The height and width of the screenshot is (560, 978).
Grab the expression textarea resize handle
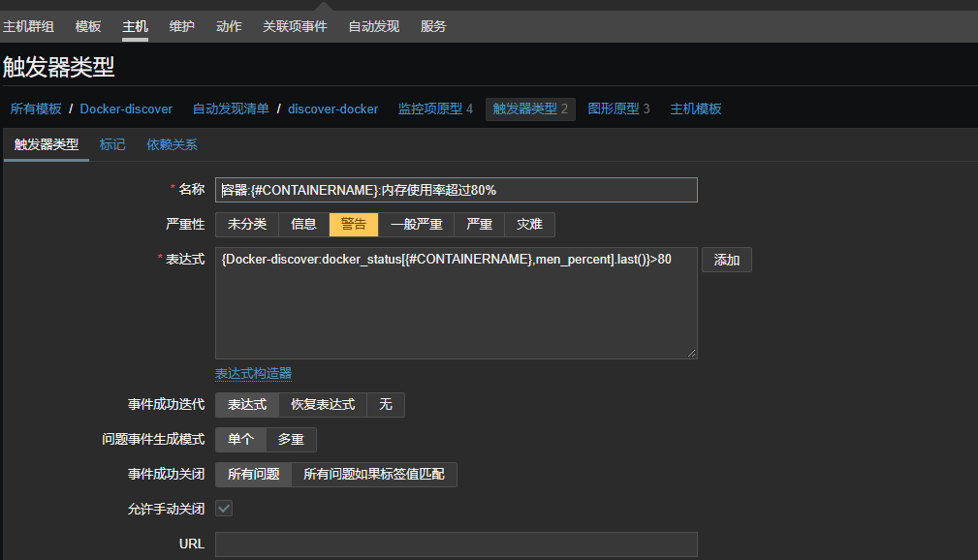click(692, 354)
